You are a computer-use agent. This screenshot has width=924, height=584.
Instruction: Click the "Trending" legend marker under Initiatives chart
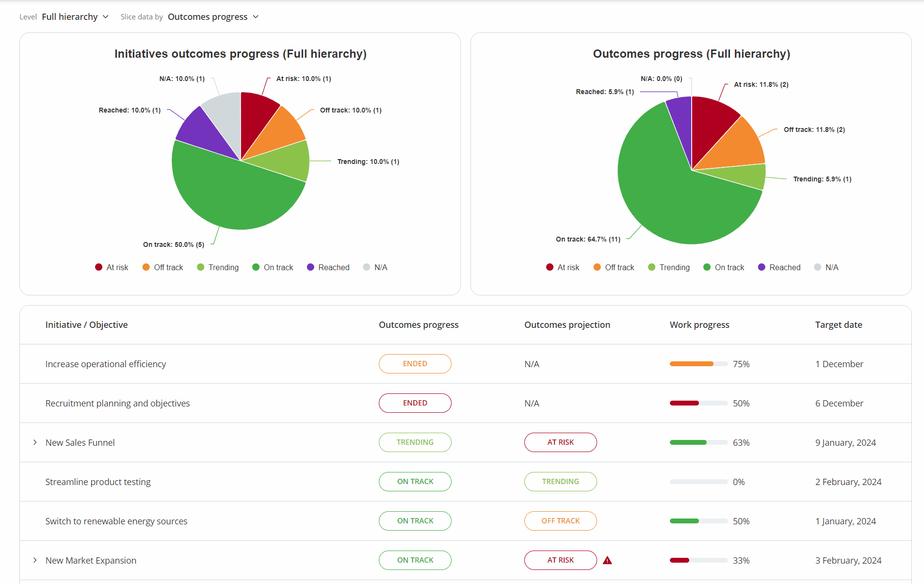point(200,267)
